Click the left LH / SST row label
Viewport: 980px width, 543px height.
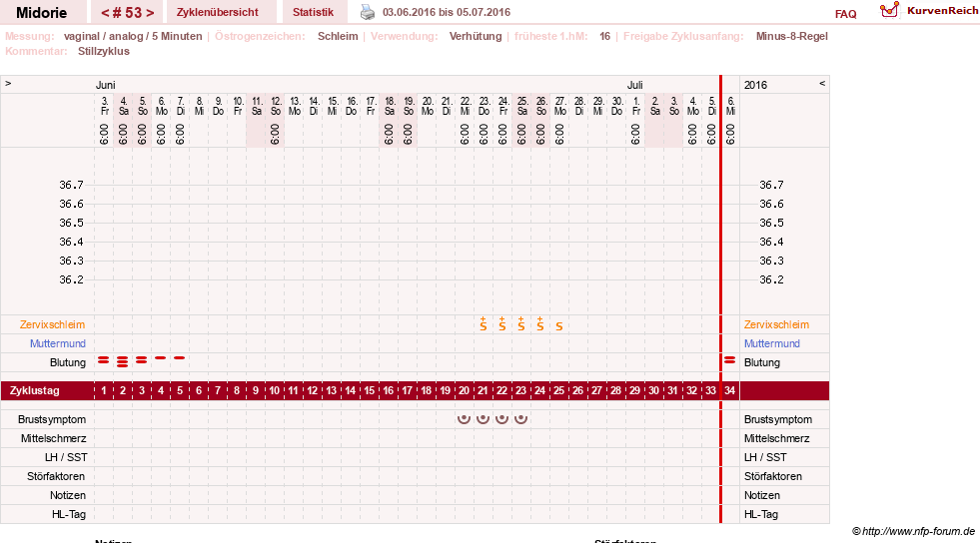[x=66, y=457]
